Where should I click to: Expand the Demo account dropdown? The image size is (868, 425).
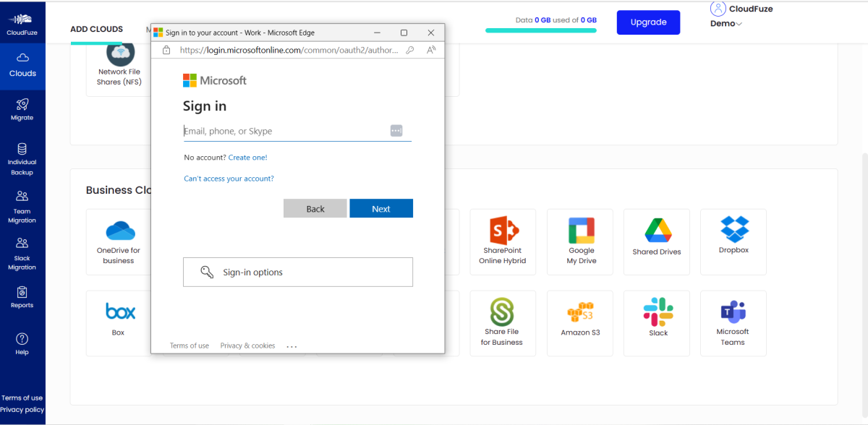(x=725, y=23)
